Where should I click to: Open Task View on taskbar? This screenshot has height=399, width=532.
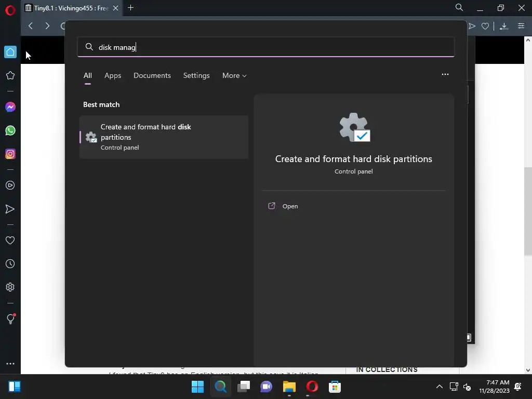click(x=243, y=387)
